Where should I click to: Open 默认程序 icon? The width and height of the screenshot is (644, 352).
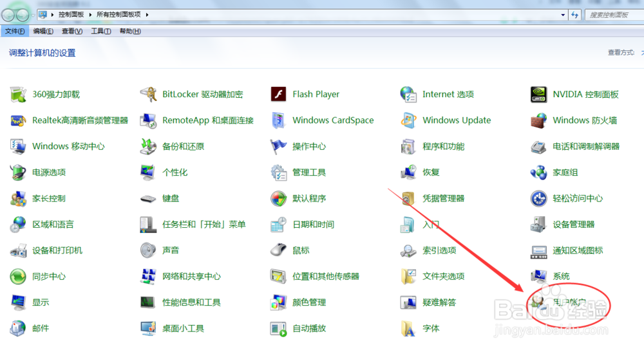pyautogui.click(x=278, y=199)
